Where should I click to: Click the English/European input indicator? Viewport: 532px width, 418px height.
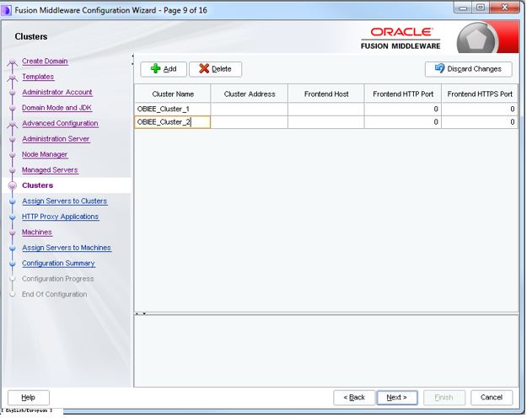pyautogui.click(x=27, y=410)
